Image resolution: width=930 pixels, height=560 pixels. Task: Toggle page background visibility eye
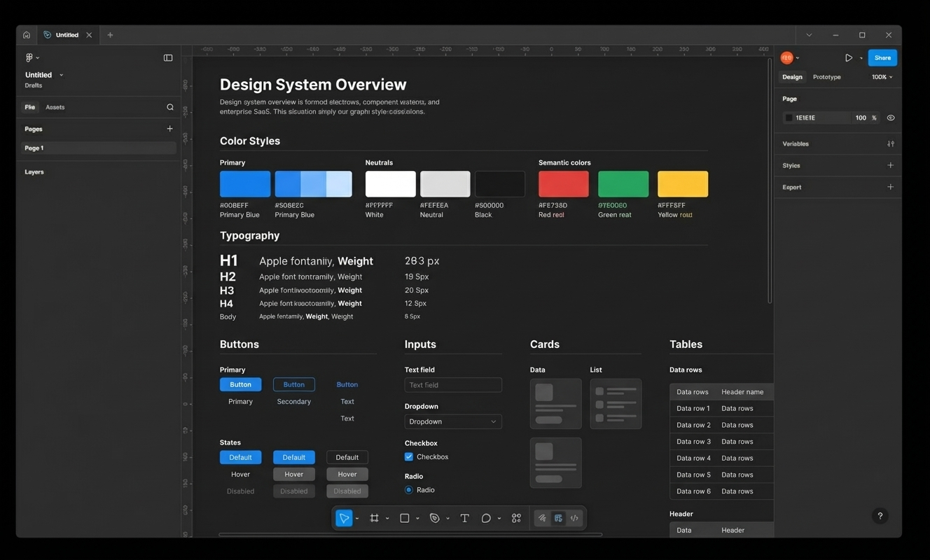coord(891,118)
